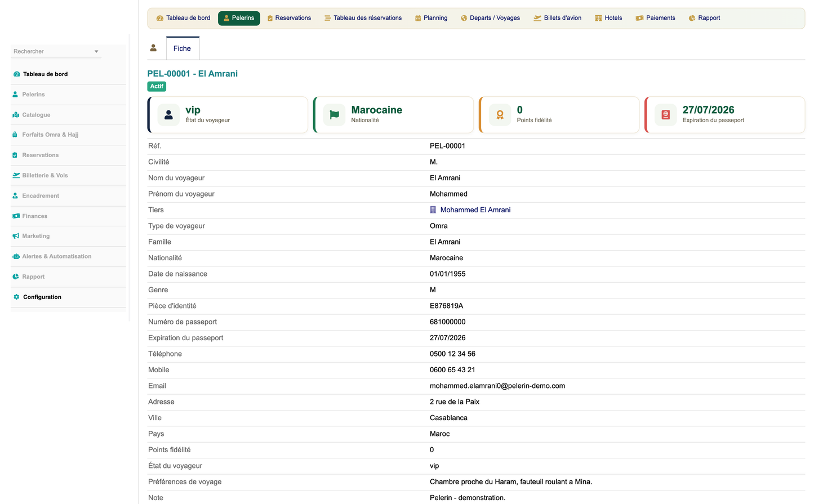Open the Hotels menu item
The height and width of the screenshot is (504, 814).
609,18
